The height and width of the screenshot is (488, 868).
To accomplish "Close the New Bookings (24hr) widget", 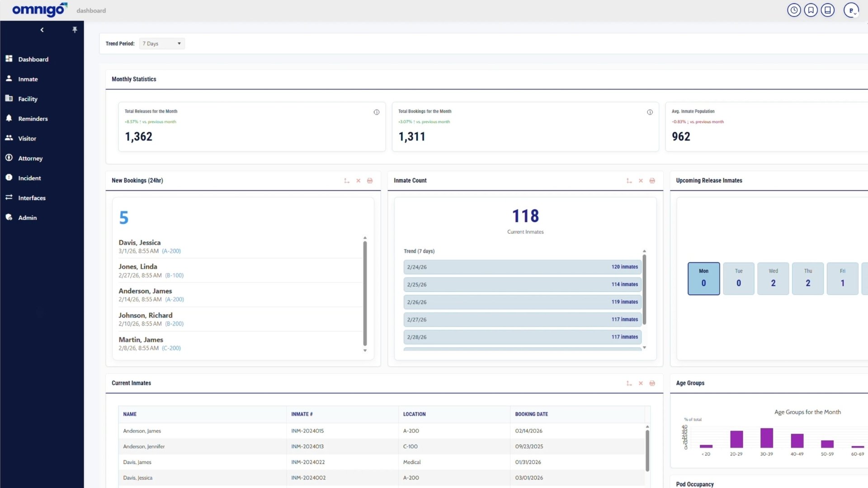I will (x=359, y=181).
